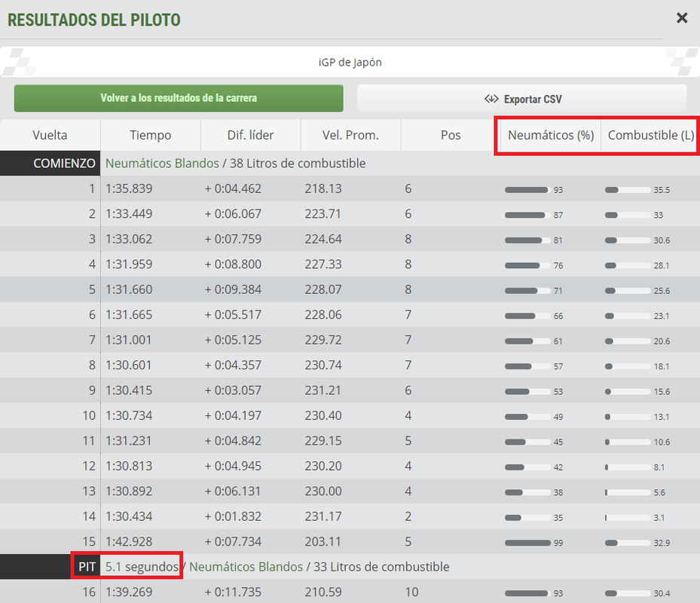The height and width of the screenshot is (603, 700).
Task: Click the tyre wear bar showing 35
Action: click(527, 518)
